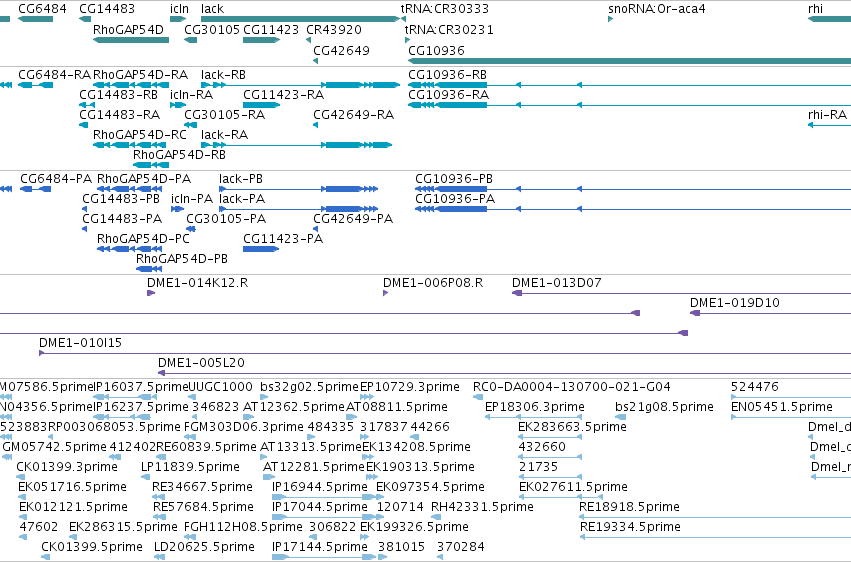This screenshot has width=851, height=562.
Task: Select transcript CG42649-RA
Action: 353,114
